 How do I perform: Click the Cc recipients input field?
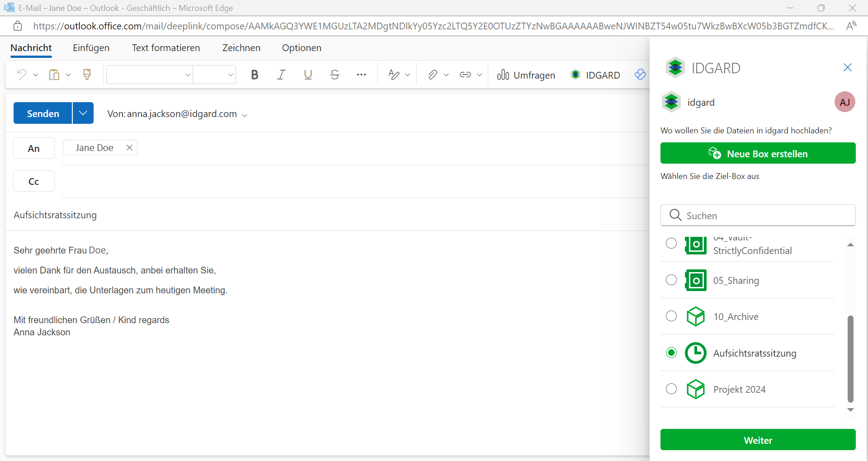[355, 181]
